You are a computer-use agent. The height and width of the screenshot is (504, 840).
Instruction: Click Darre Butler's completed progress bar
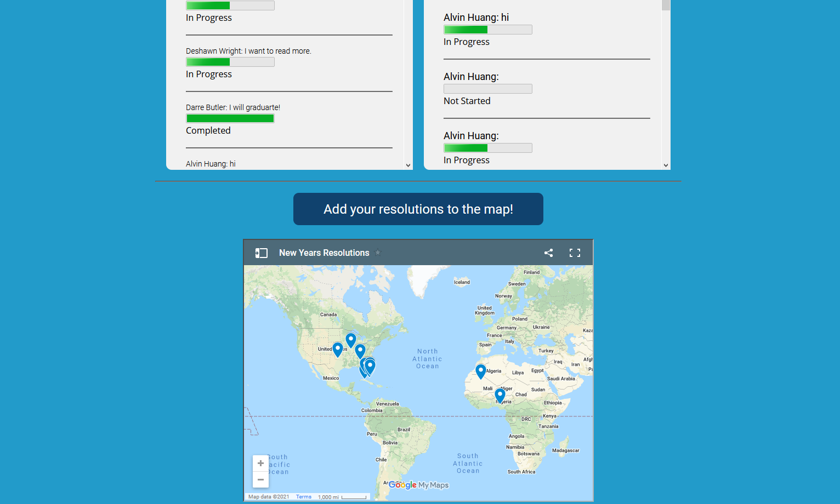pyautogui.click(x=230, y=118)
